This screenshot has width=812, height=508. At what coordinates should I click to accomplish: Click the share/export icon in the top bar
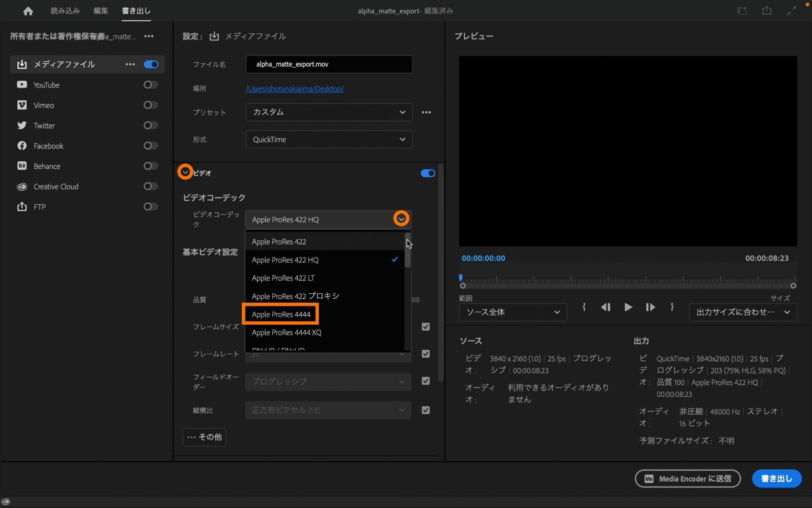tap(767, 11)
